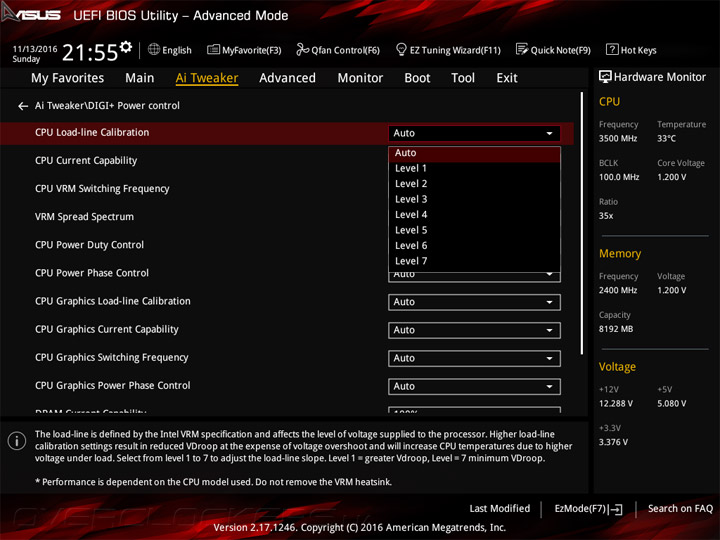Switch to My Favorites tab

(x=68, y=78)
